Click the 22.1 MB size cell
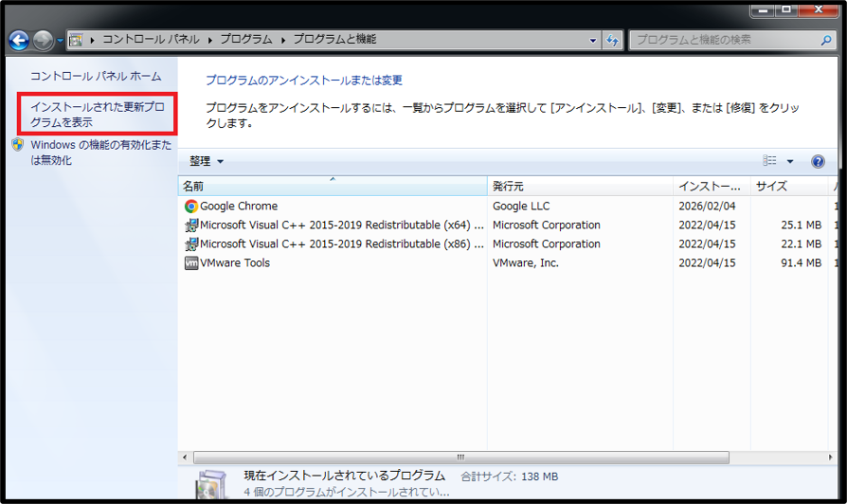 click(x=802, y=243)
